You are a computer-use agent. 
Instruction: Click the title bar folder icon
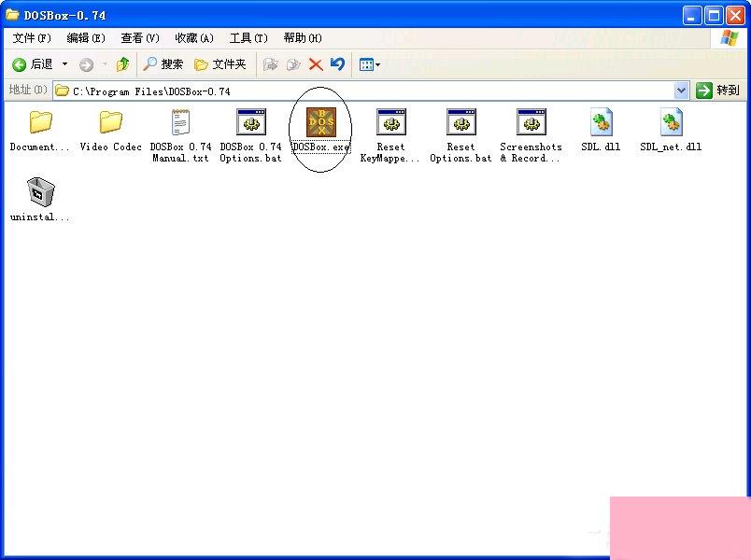(12, 15)
